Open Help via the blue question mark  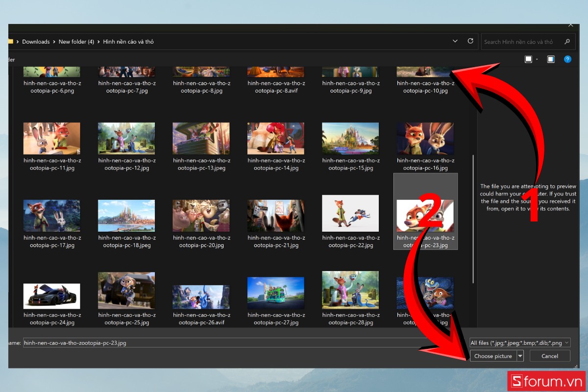pyautogui.click(x=567, y=59)
